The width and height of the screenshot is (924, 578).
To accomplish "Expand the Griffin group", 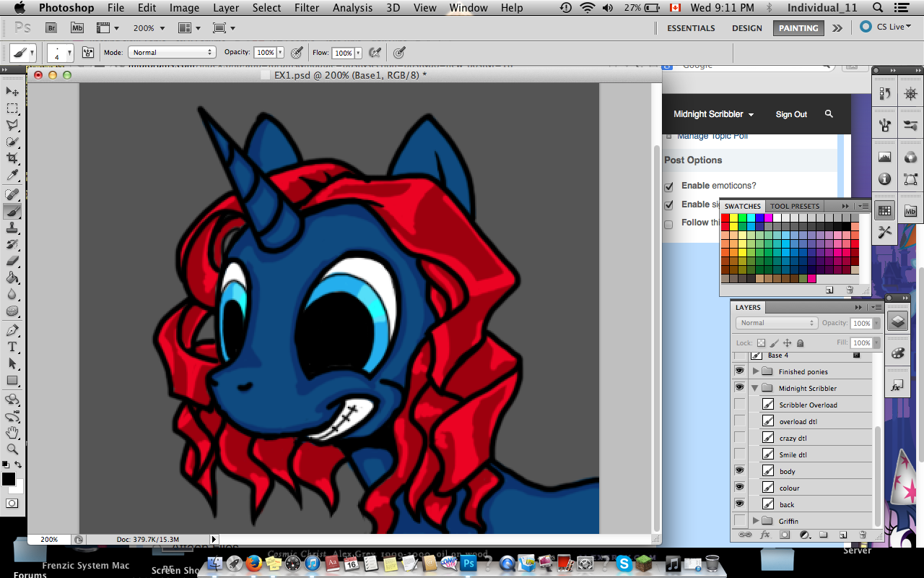I will [756, 521].
